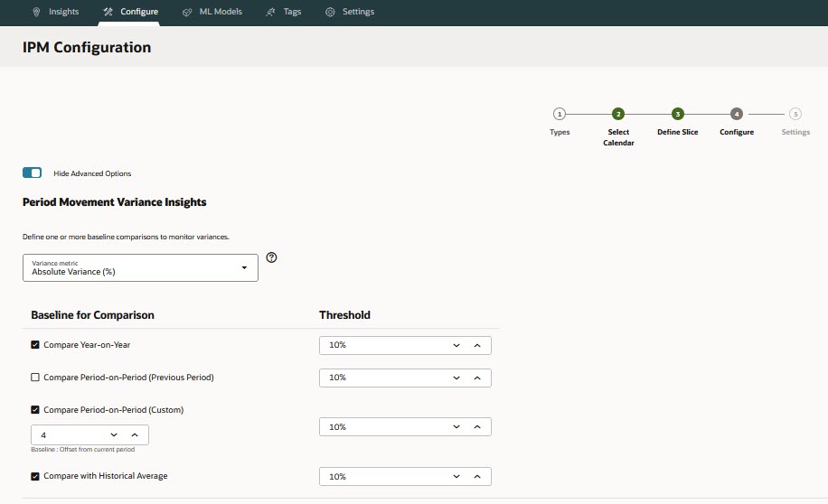Image resolution: width=828 pixels, height=504 pixels.
Task: Click the ML Models icon
Action: 187,12
